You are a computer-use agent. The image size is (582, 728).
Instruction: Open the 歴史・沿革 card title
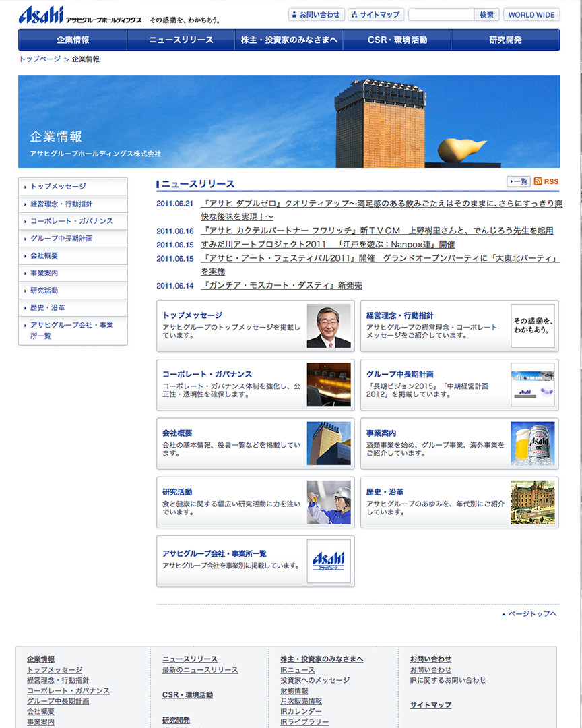tap(385, 492)
